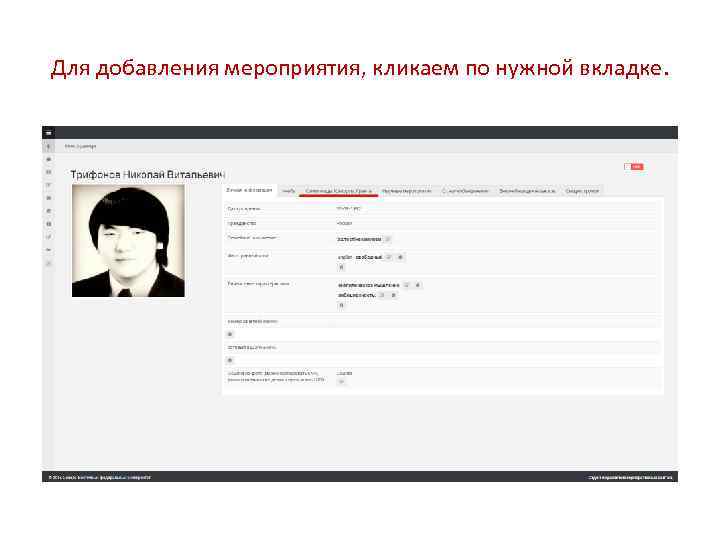Click the second icon in the left sidebar
This screenshot has height=540, width=720.
coord(49,159)
